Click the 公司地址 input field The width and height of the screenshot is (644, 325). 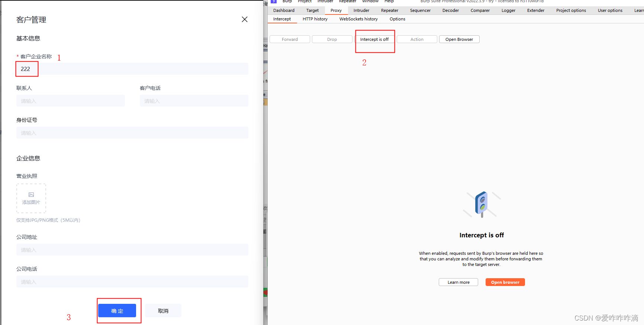(132, 250)
